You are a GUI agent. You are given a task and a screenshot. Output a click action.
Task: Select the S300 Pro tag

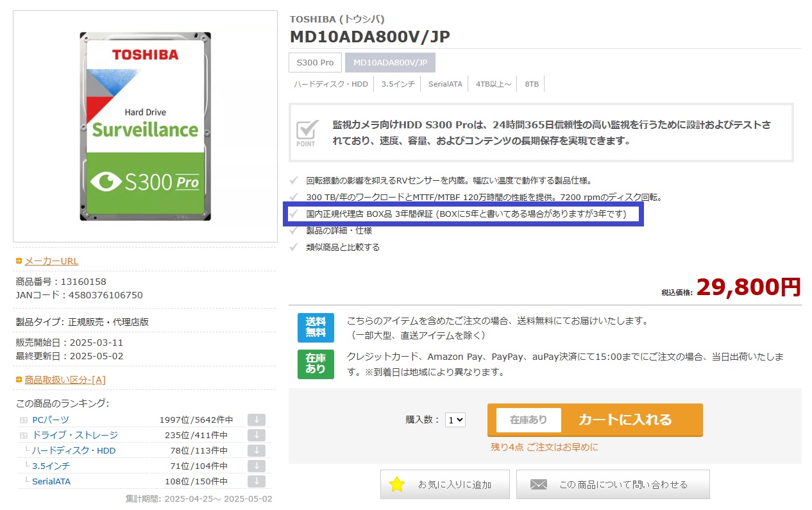tap(315, 62)
